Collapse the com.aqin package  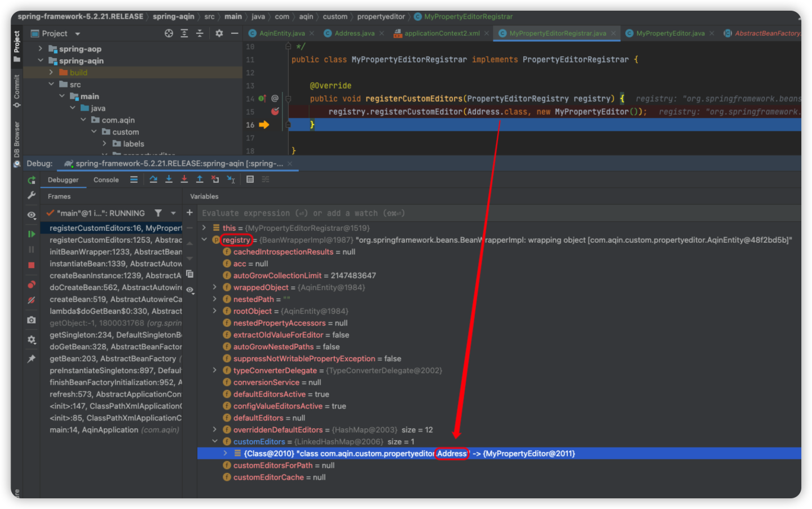click(x=83, y=120)
